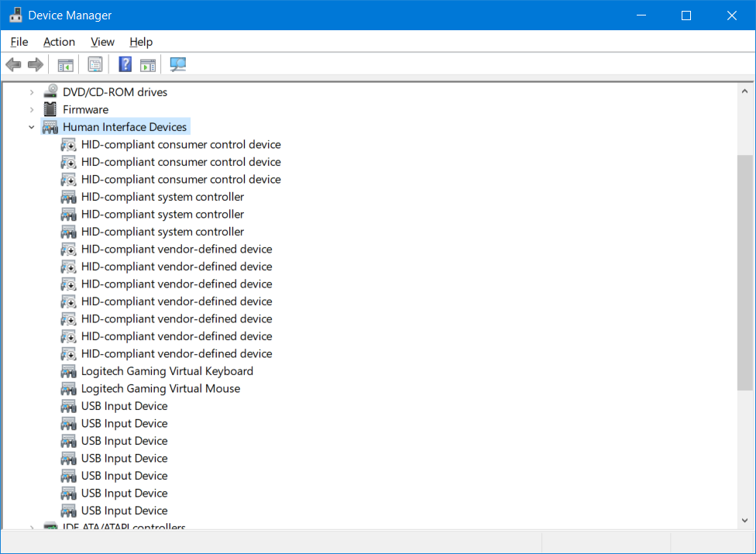Open the Action menu

(59, 42)
